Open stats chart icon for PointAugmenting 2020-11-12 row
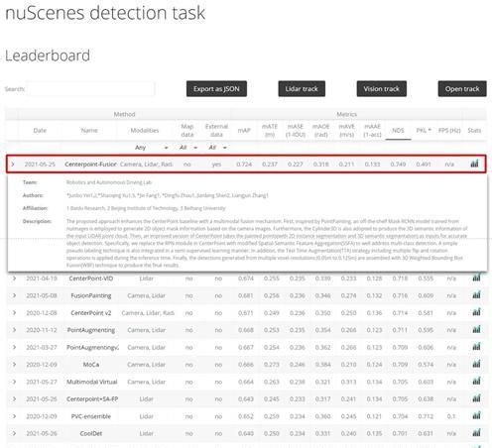This screenshot has height=448, width=492. 476,329
